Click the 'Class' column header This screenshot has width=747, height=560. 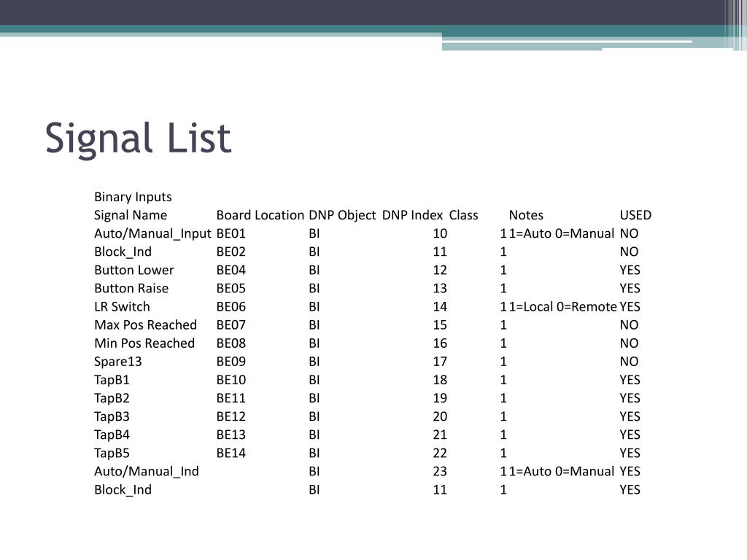(x=463, y=215)
